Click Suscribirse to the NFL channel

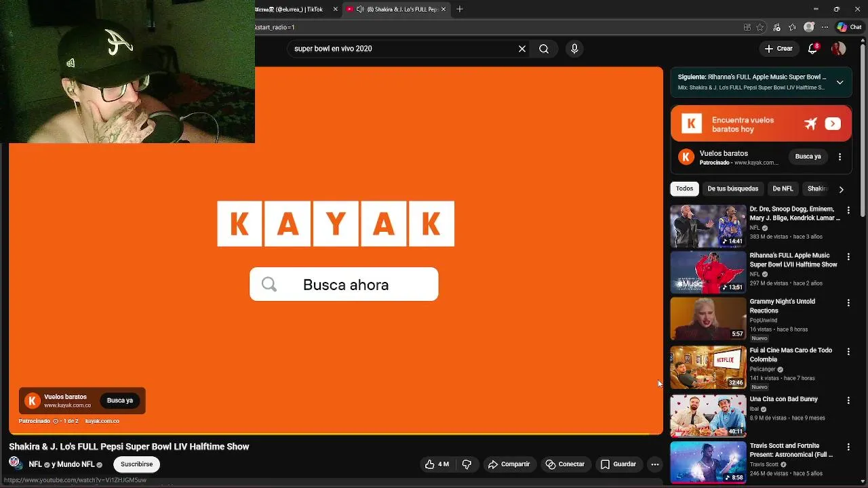tap(137, 464)
